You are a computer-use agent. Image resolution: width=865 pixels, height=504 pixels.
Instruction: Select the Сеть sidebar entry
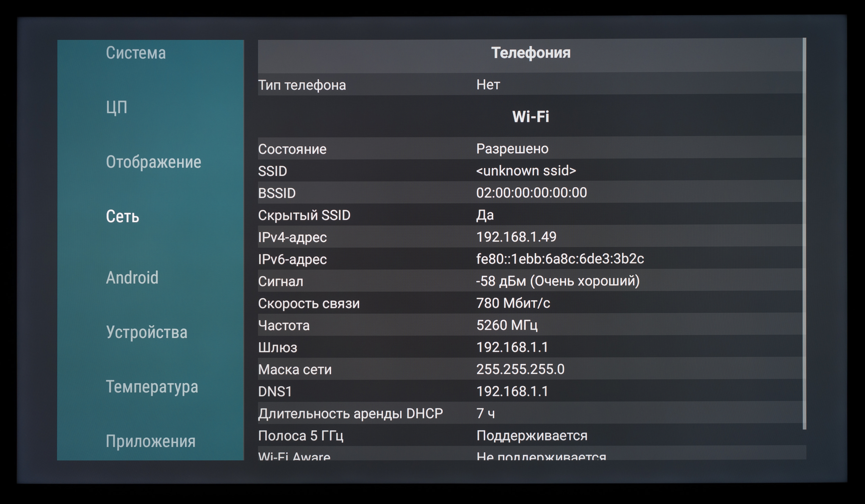(122, 216)
